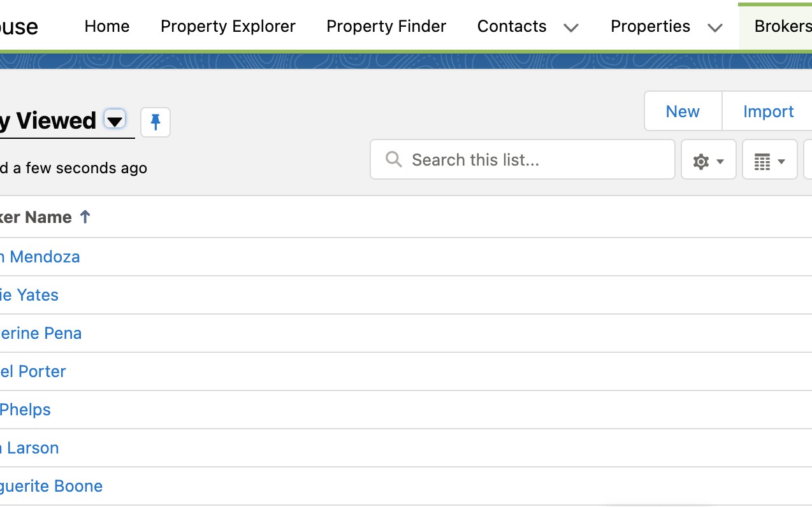This screenshot has width=812, height=507.
Task: Select the Brokers tab
Action: [x=783, y=26]
